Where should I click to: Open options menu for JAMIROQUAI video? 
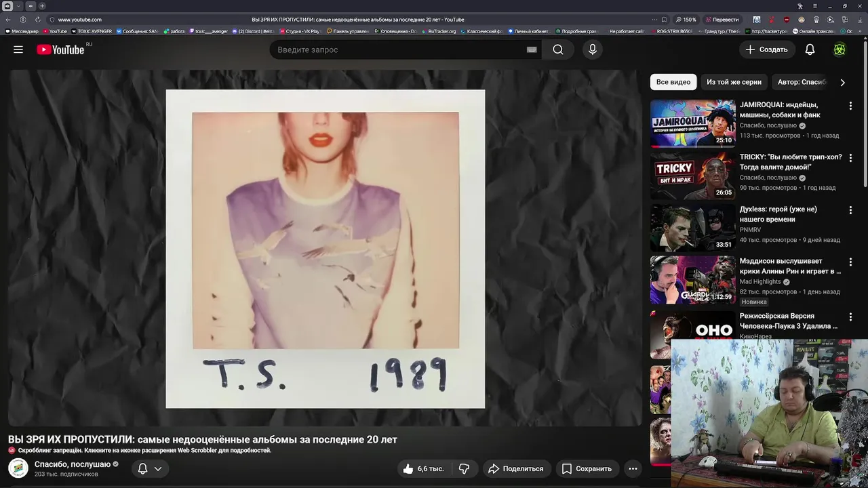pos(850,106)
